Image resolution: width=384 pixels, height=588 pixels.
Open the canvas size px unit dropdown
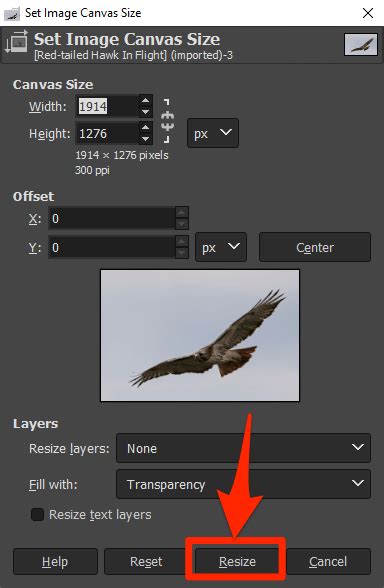[x=213, y=133]
